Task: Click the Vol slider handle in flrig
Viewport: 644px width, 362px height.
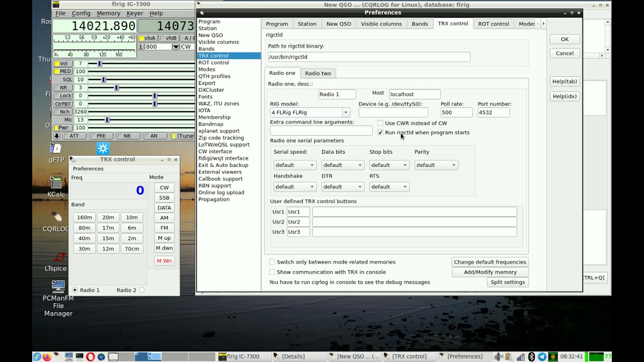Action: pyautogui.click(x=100, y=63)
